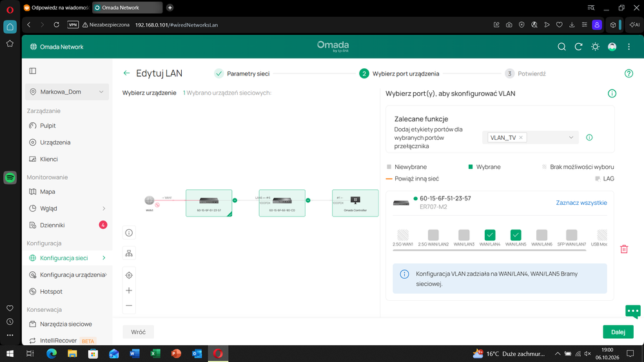This screenshot has height=362, width=644.
Task: Click the Wróć button
Action: (x=139, y=332)
